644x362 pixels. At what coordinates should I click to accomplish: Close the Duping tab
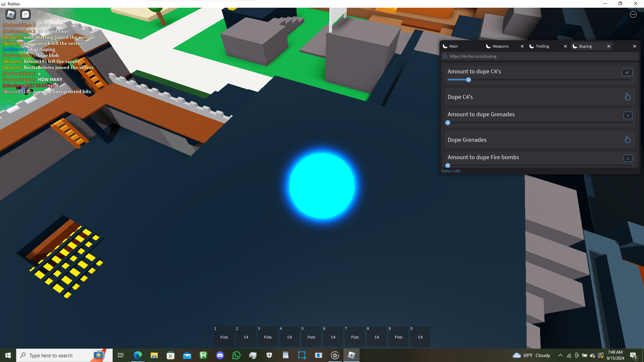click(609, 46)
